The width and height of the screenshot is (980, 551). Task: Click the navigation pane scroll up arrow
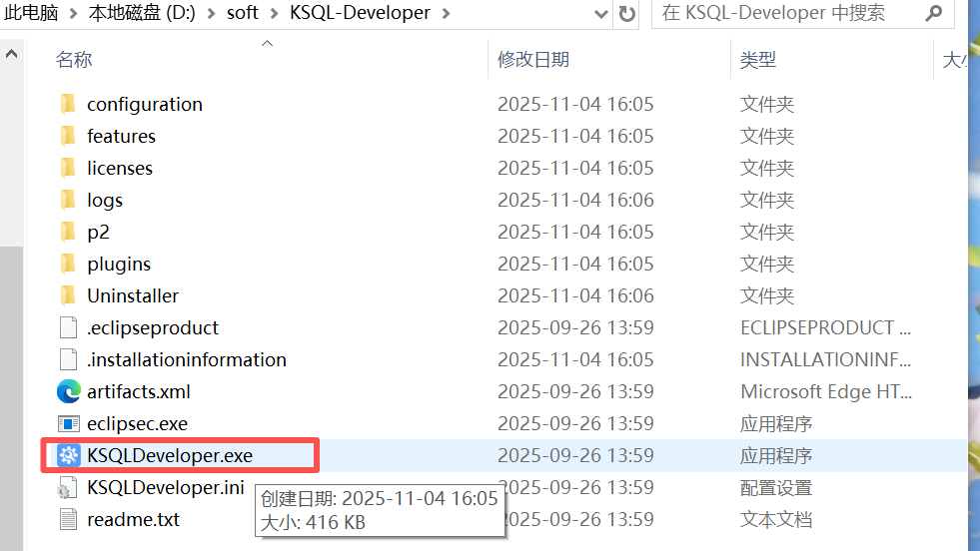(12, 54)
